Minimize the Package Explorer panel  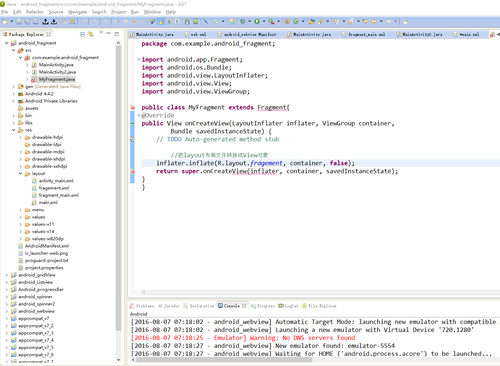pyautogui.click(x=109, y=33)
